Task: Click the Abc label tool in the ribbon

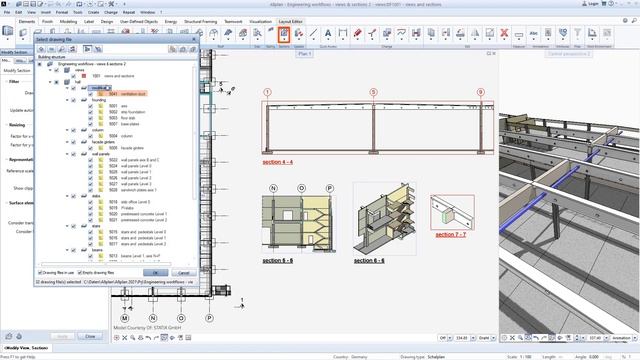Action: pos(533,33)
